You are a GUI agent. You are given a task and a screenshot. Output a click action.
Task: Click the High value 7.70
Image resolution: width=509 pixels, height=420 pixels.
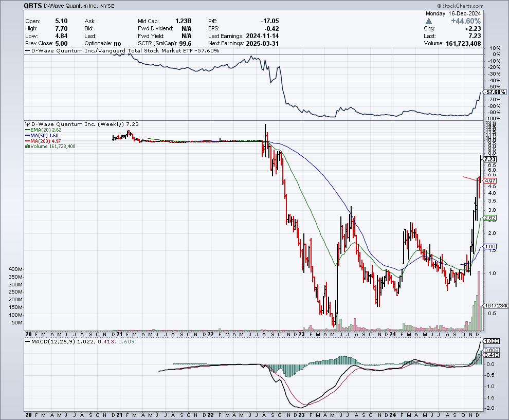tap(61, 29)
